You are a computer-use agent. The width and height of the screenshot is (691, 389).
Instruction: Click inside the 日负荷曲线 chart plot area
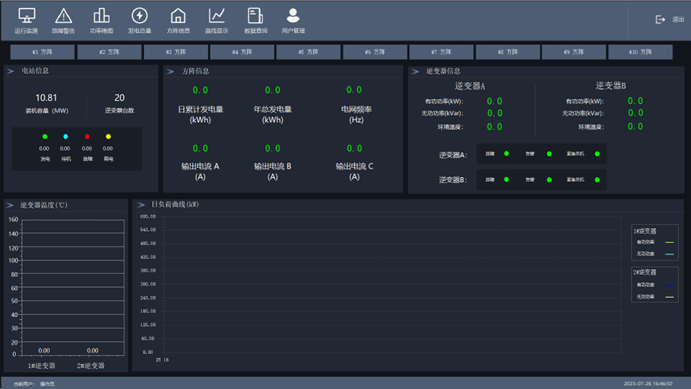coord(392,285)
